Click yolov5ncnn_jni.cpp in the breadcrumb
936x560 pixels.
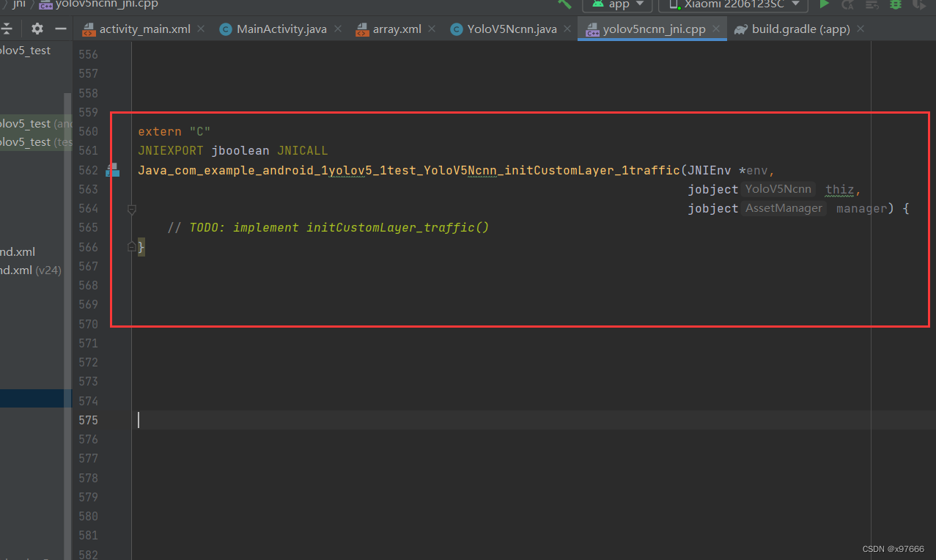(98, 4)
